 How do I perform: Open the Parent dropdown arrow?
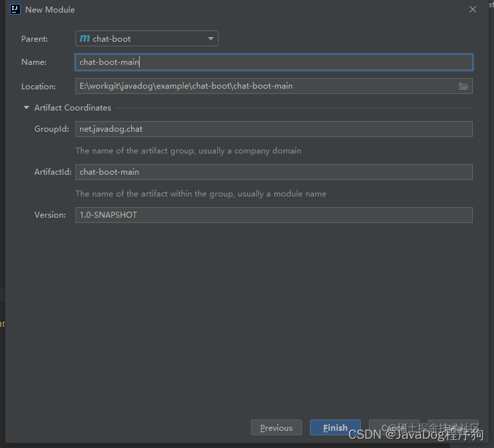point(211,38)
